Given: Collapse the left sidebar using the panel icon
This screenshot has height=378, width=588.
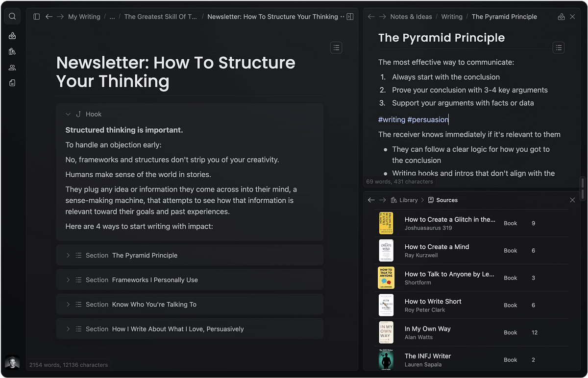Looking at the screenshot, I should [x=36, y=16].
